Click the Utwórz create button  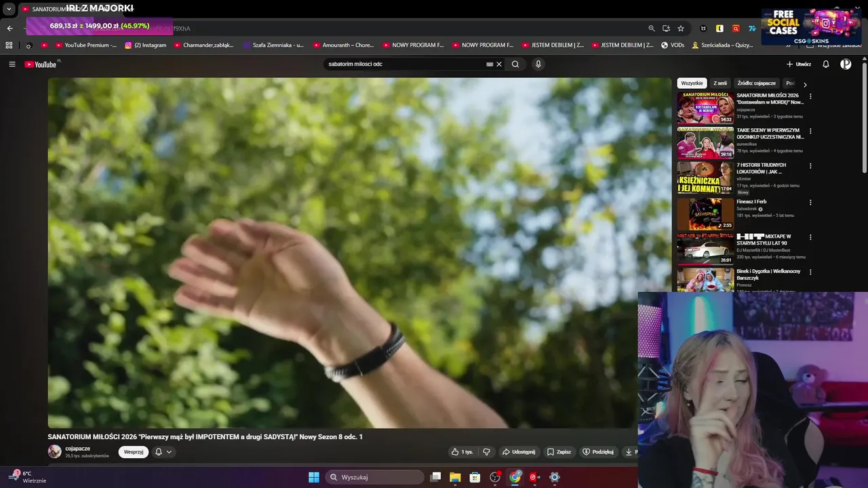pos(799,64)
